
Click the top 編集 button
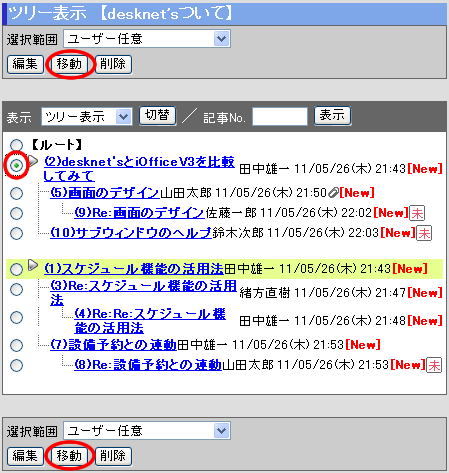[25, 64]
